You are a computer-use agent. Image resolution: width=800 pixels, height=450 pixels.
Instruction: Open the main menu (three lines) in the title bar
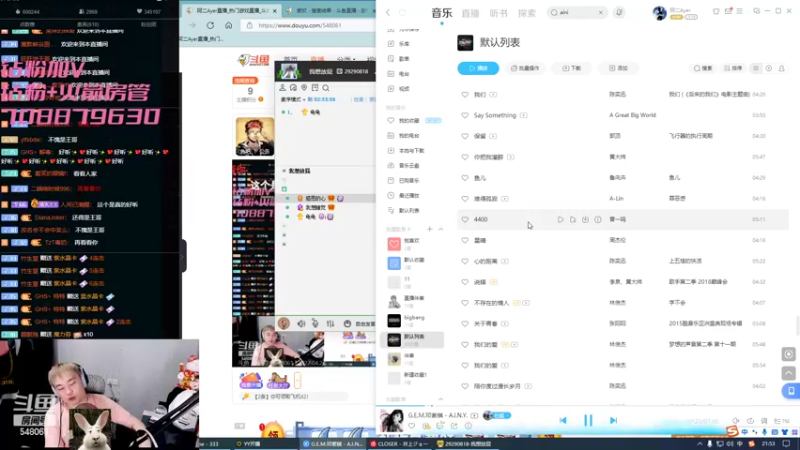tap(739, 11)
